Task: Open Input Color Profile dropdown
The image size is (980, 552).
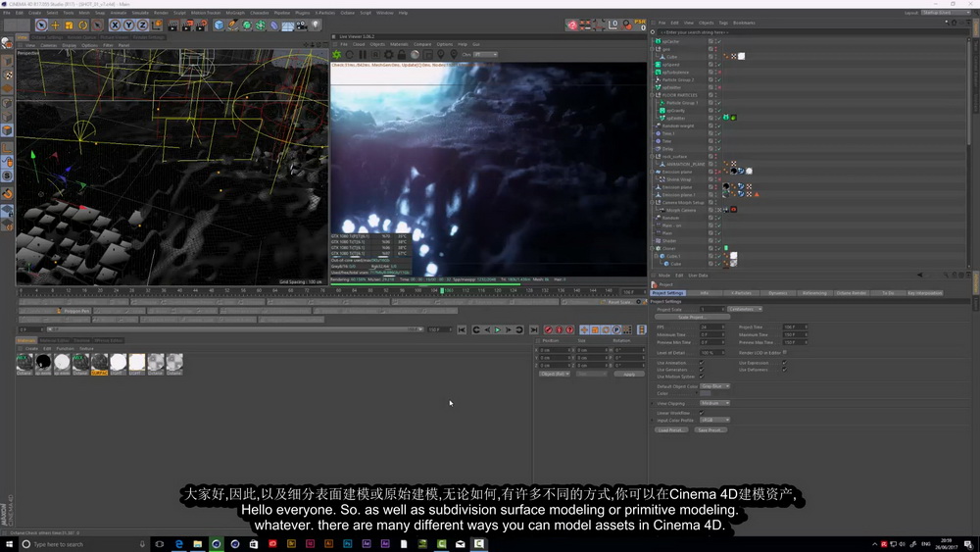Action: point(715,420)
